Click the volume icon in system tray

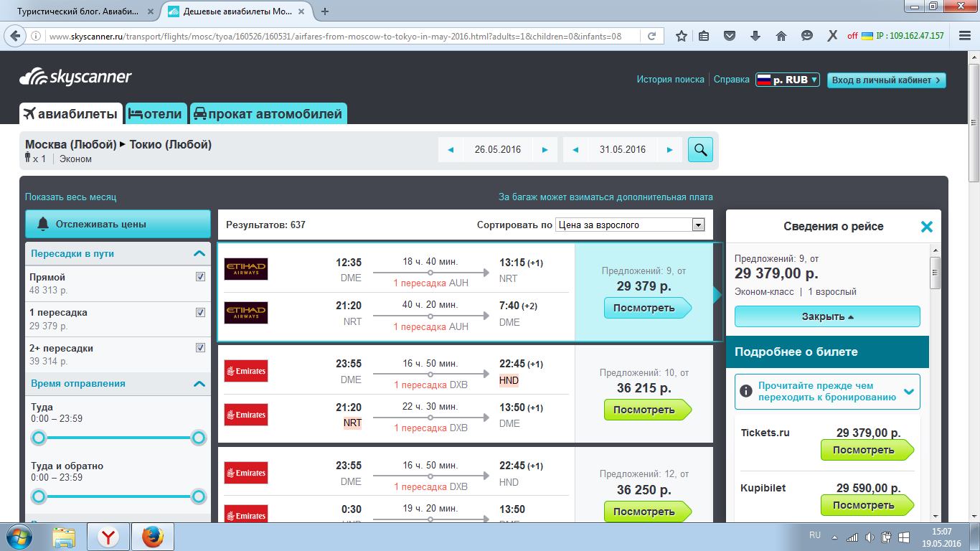pyautogui.click(x=870, y=537)
